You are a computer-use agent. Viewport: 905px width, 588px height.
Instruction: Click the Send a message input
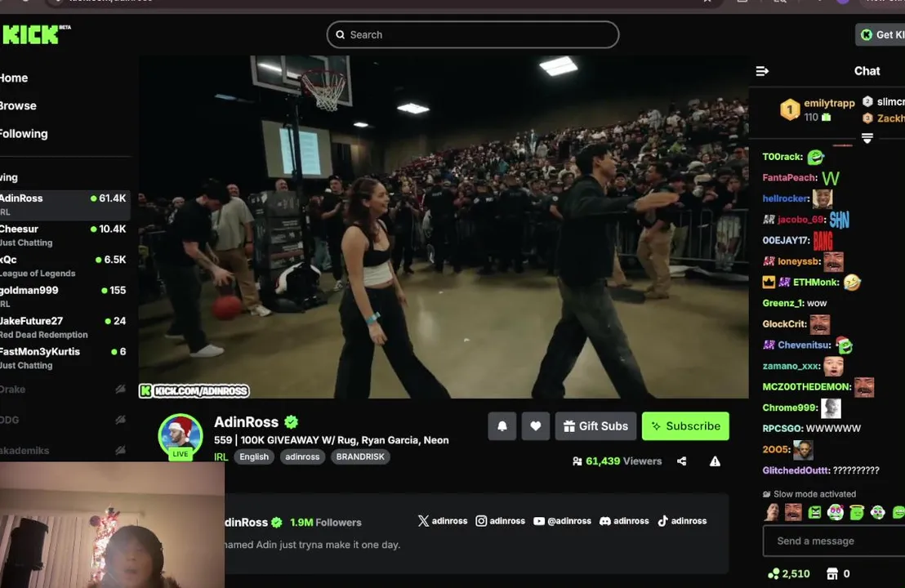coord(834,541)
